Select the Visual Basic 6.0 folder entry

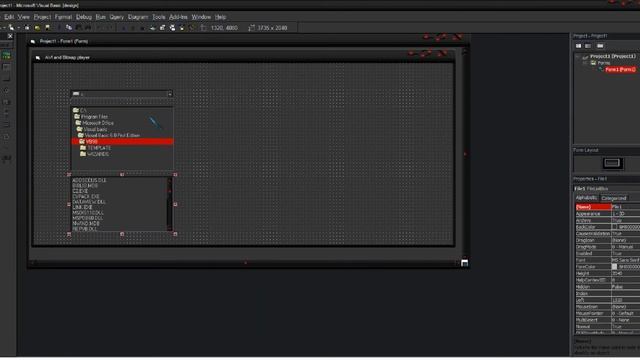click(109, 135)
